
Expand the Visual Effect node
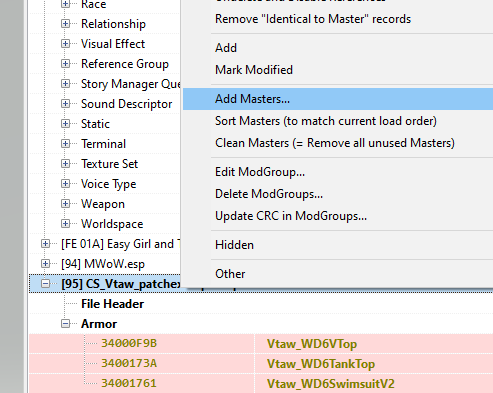tap(66, 44)
